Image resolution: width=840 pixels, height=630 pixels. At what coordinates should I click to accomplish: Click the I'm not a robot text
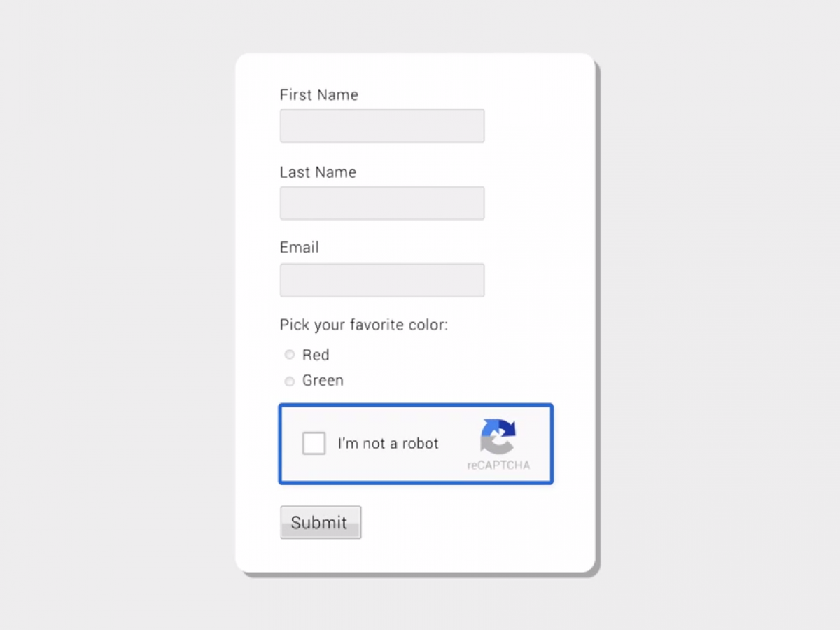[x=388, y=443]
